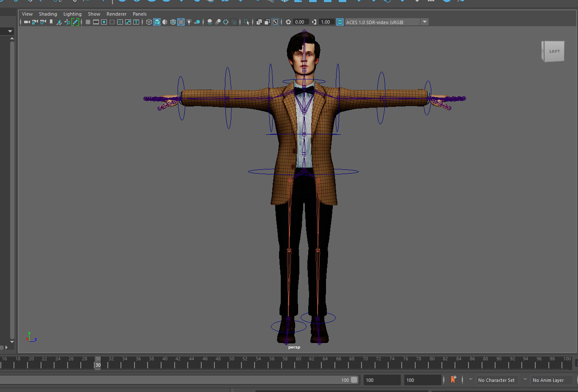Click the exposure value field showing 0.00
578x392 pixels.
pos(300,22)
